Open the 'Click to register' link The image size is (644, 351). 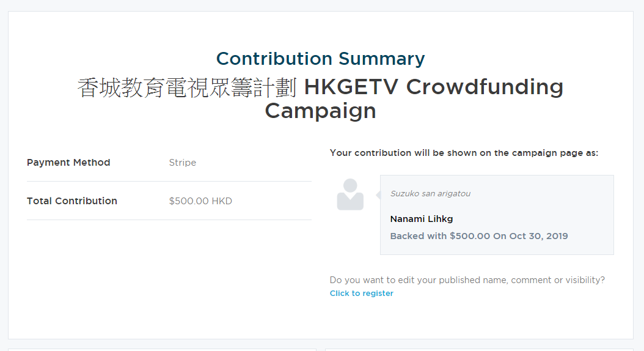tap(362, 293)
